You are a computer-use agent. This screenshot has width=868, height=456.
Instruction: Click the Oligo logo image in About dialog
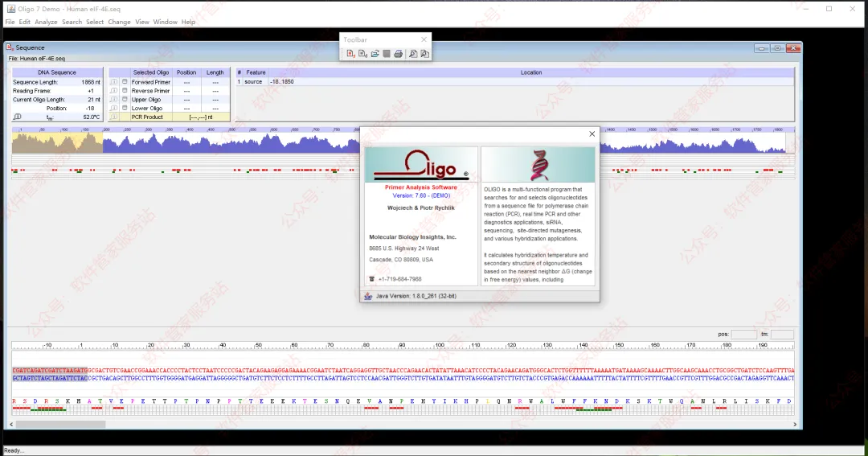click(x=421, y=165)
